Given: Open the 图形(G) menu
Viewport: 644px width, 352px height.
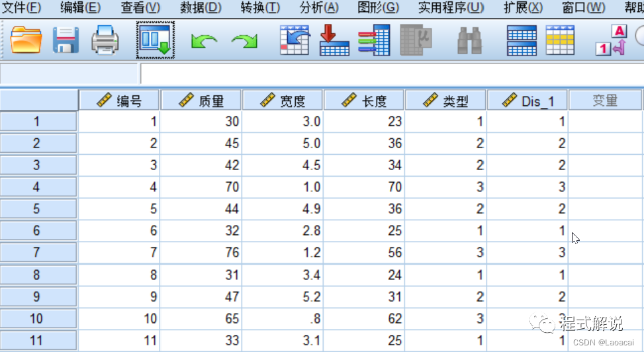Looking at the screenshot, I should (379, 7).
